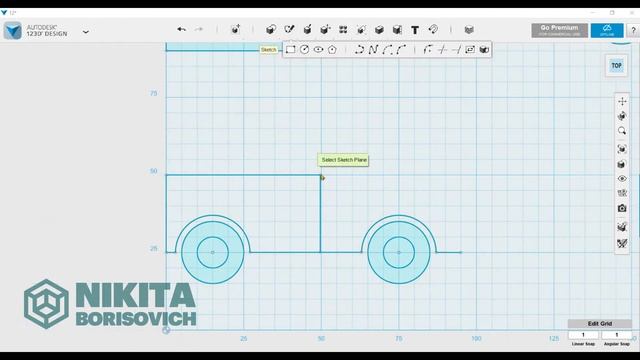Click the Linear Snap value field
The image size is (640, 360).
[583, 335]
